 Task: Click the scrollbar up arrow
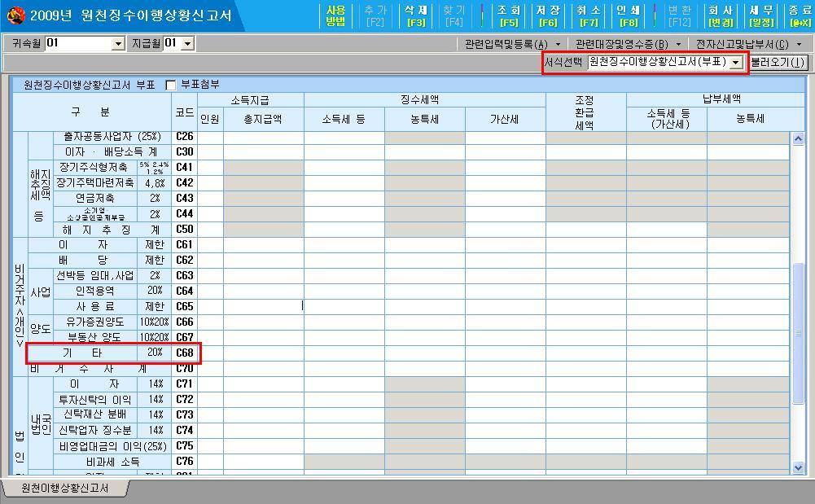point(798,138)
